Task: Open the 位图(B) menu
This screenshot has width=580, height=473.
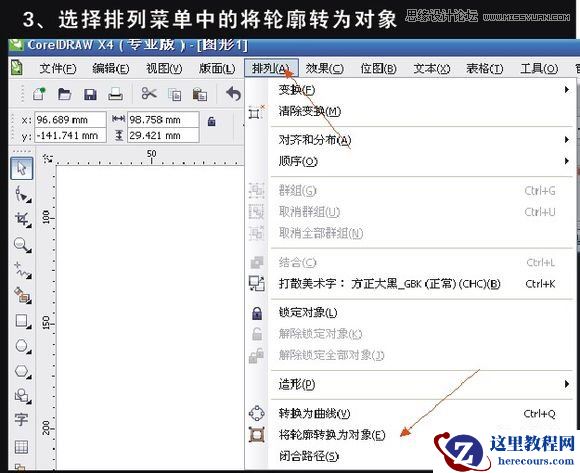Action: [x=378, y=68]
